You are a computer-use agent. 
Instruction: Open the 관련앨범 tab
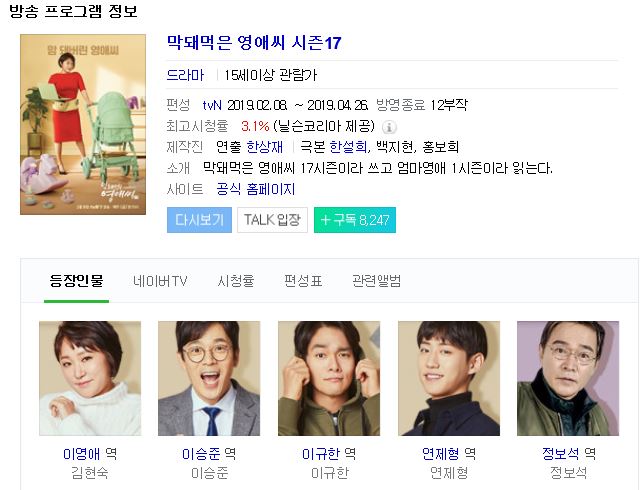tap(376, 281)
